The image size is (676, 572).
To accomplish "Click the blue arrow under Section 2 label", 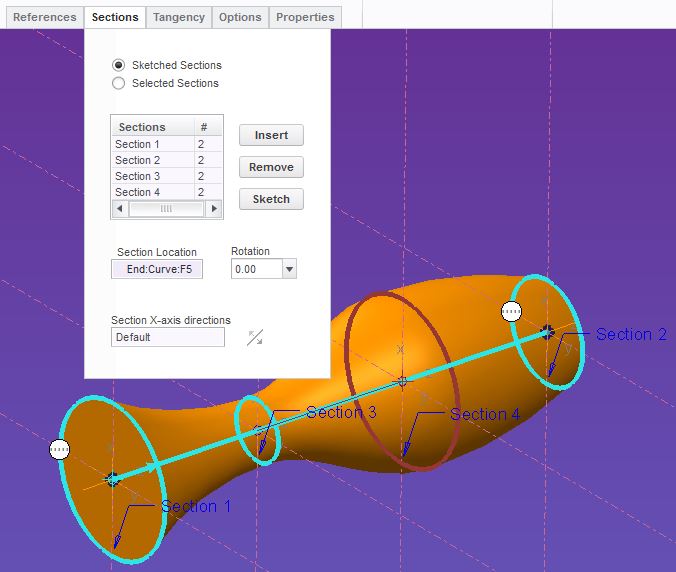I will [552, 369].
